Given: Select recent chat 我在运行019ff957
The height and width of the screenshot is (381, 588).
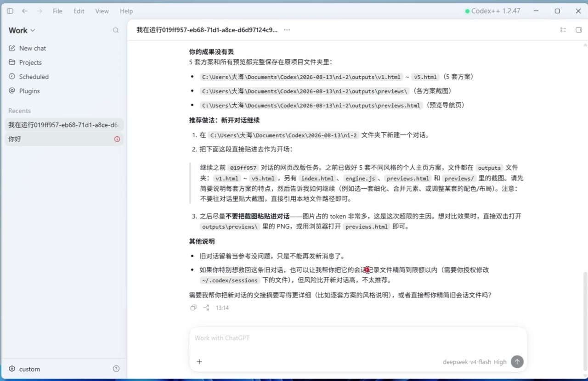Looking at the screenshot, I should coord(64,125).
